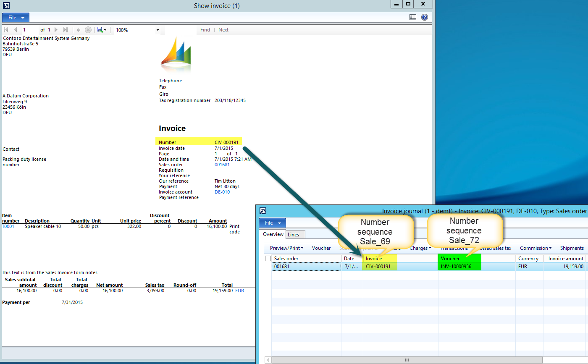Image resolution: width=588 pixels, height=364 pixels.
Task: Tick the select-all checkbox in grid header
Action: (x=268, y=259)
